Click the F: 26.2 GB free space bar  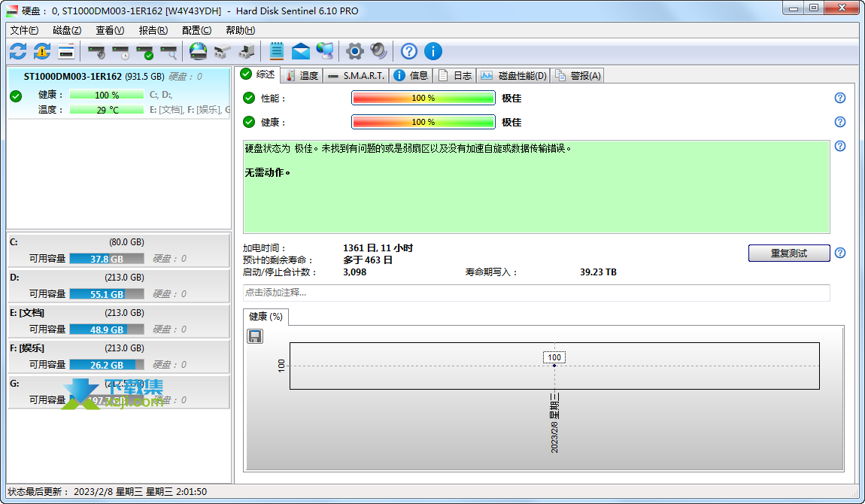pos(107,365)
